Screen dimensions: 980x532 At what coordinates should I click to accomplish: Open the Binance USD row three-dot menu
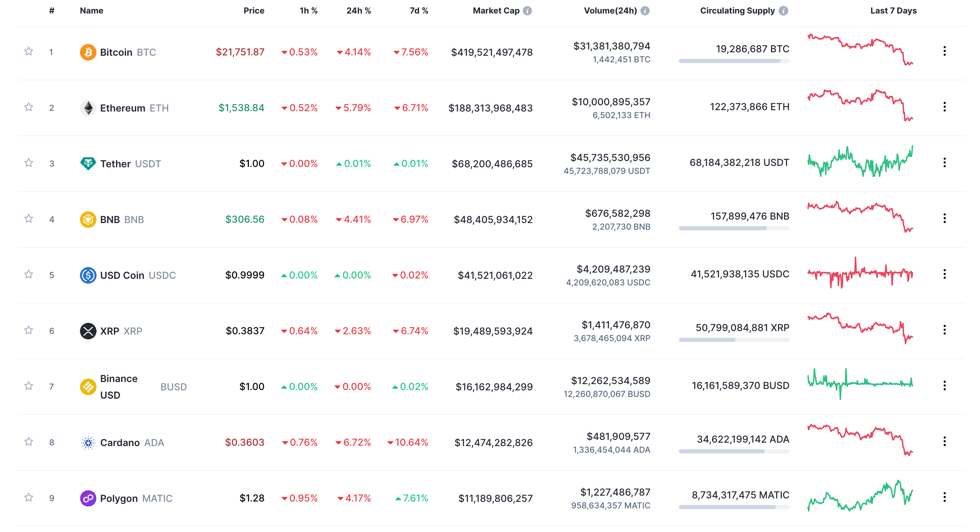[x=944, y=386]
